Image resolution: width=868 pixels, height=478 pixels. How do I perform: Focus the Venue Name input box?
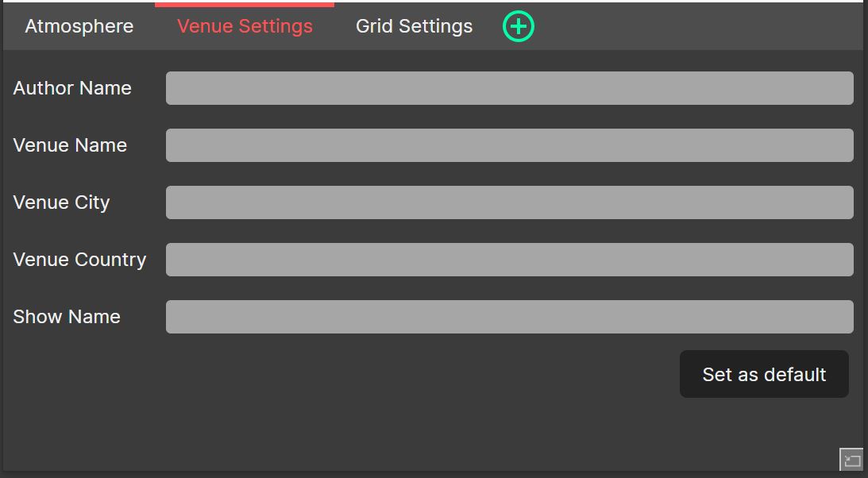coord(509,145)
